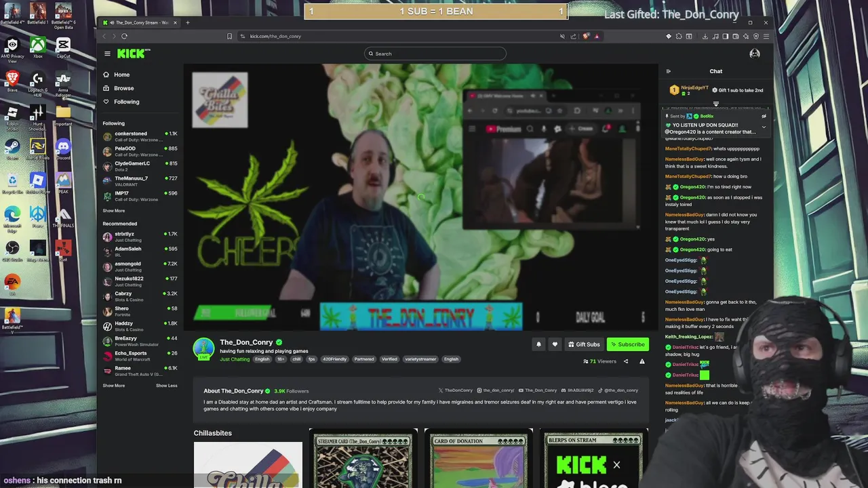Show more recommended channels
The image size is (868, 488).
(114, 386)
